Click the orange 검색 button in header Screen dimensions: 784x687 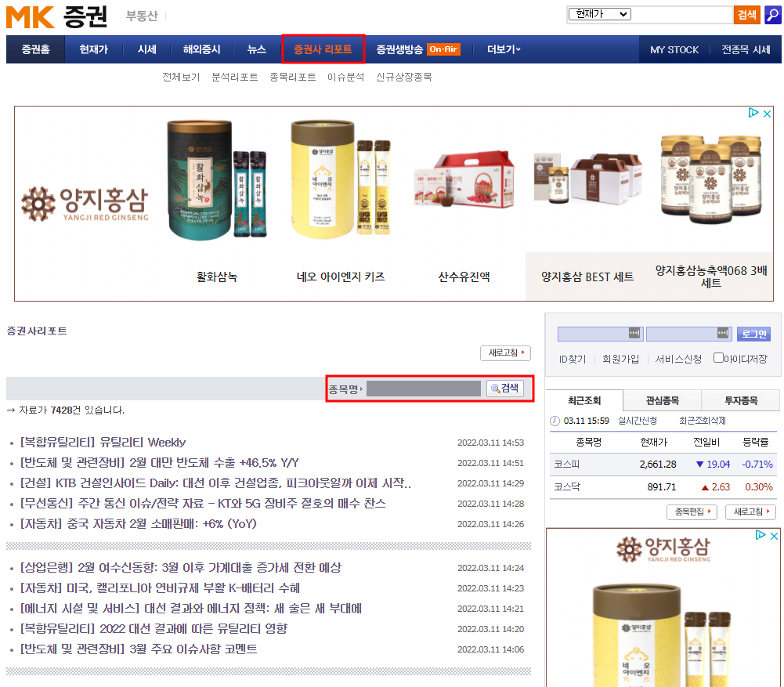tap(746, 15)
